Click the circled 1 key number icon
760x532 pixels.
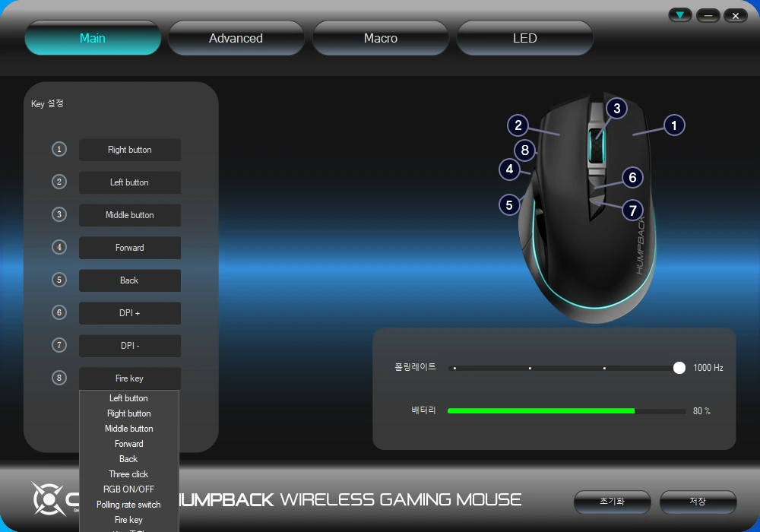(x=59, y=149)
